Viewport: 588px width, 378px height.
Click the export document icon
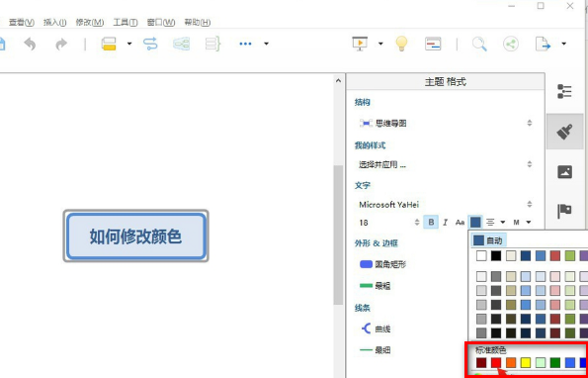coord(543,44)
